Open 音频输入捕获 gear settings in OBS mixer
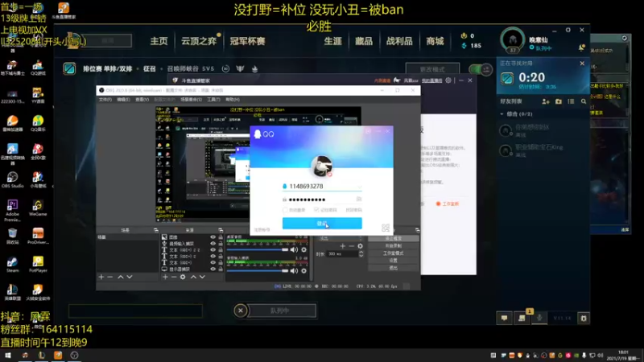 coord(304,271)
